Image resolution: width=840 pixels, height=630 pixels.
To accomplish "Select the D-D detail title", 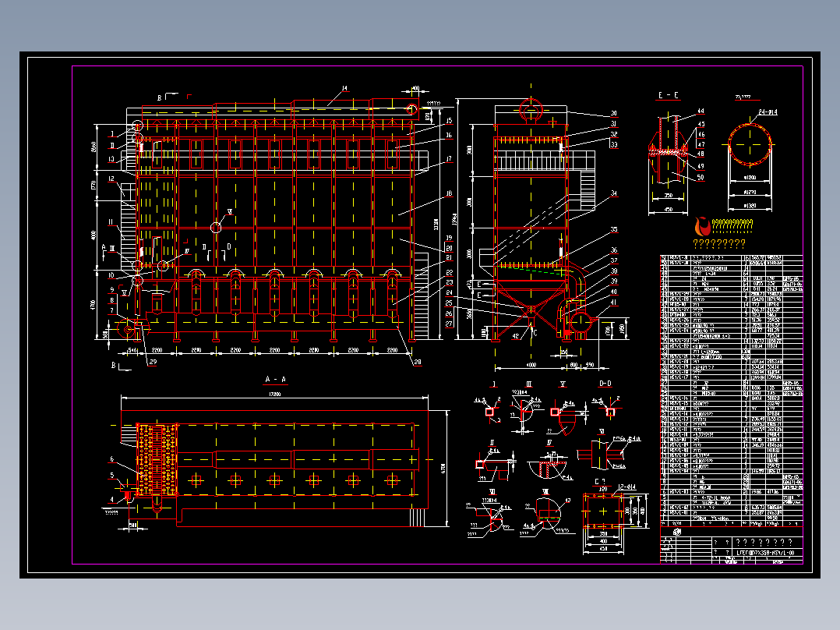I will coord(605,384).
